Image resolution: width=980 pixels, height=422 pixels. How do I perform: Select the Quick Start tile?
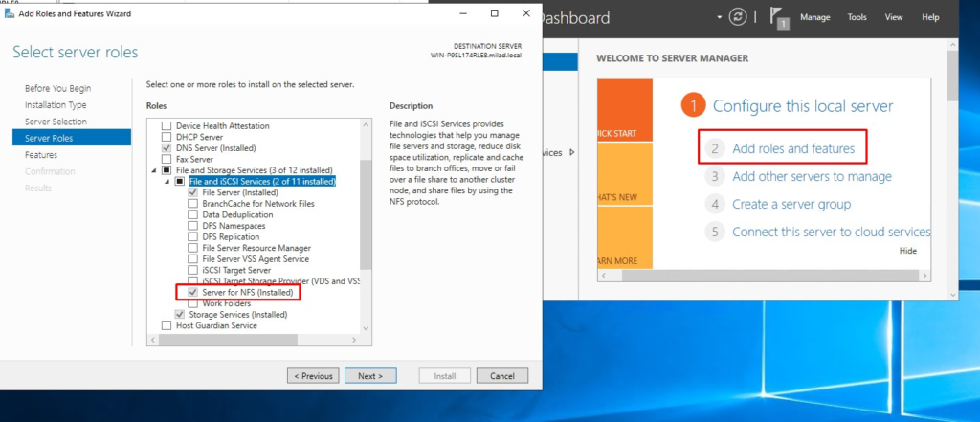(x=625, y=110)
